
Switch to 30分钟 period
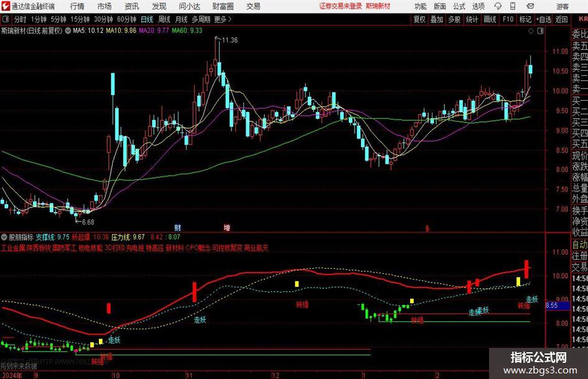[103, 19]
